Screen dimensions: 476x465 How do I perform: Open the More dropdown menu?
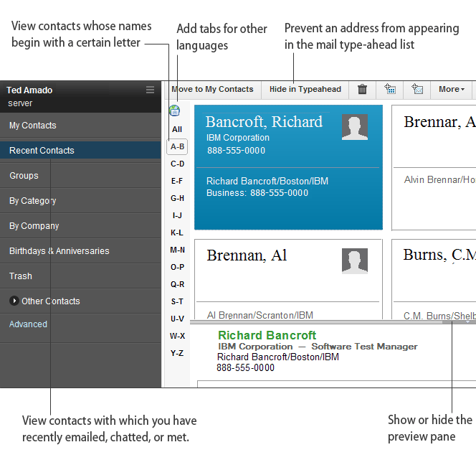tap(452, 90)
